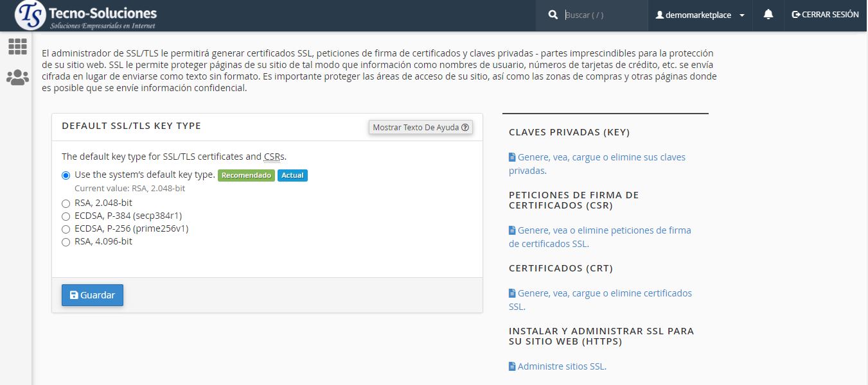Toggle Mostrar Texto De Ayuda help text
This screenshot has height=385, width=868.
pos(421,127)
